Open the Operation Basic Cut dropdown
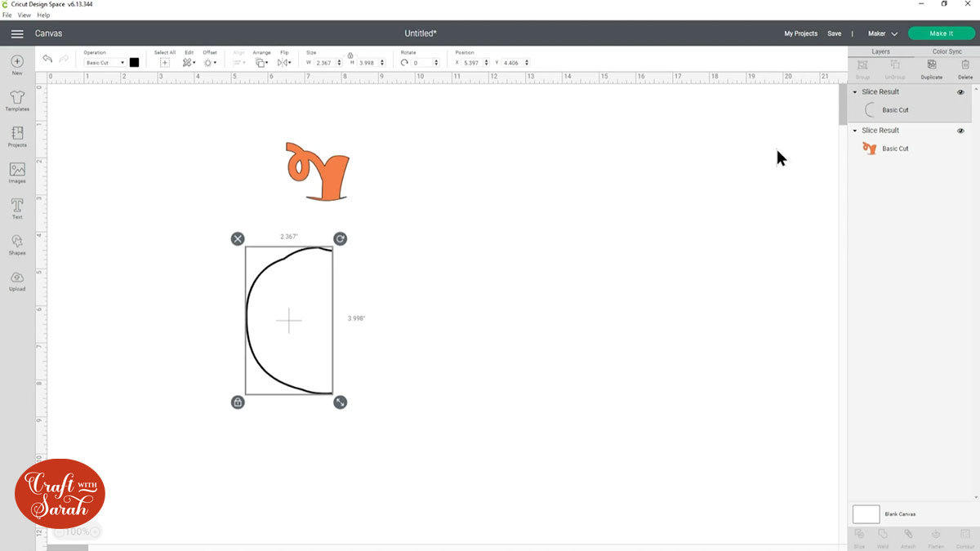Viewport: 980px width, 551px height. coord(105,63)
